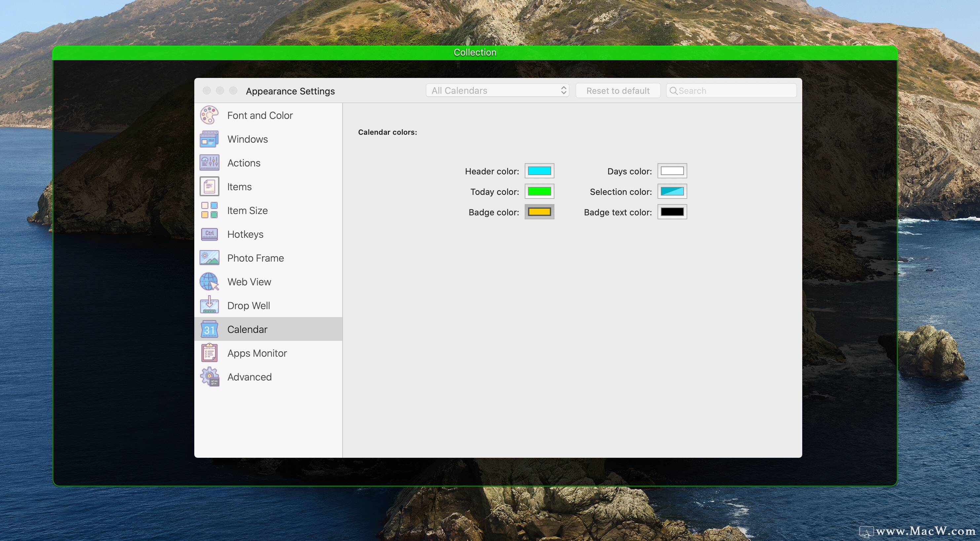Change Today color to new color
Image resolution: width=980 pixels, height=541 pixels.
point(539,191)
